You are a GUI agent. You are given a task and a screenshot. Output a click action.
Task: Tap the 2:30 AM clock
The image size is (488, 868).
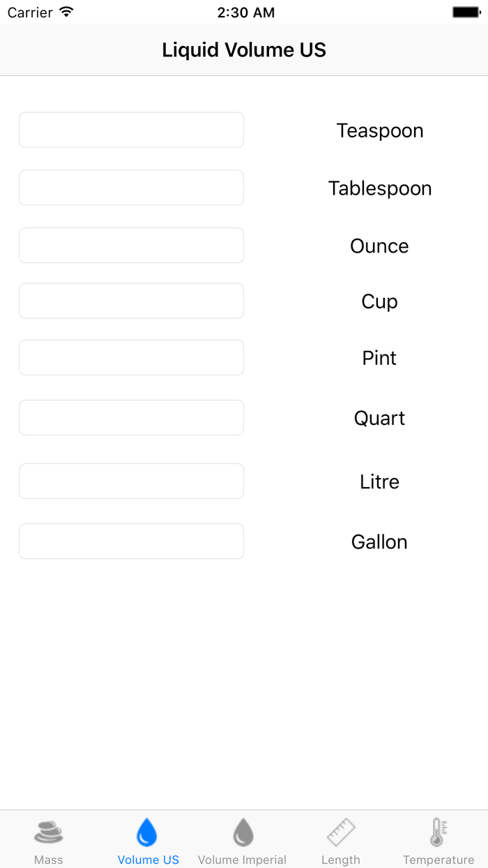[x=245, y=13]
